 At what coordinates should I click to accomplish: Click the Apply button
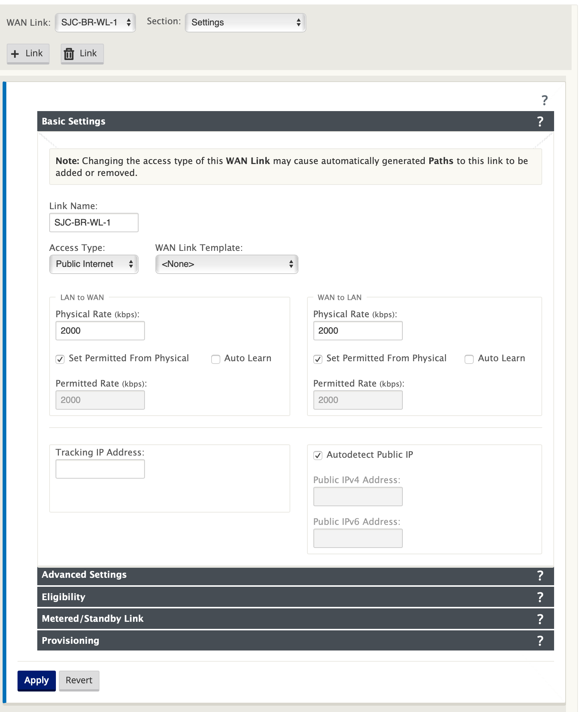pyautogui.click(x=37, y=681)
